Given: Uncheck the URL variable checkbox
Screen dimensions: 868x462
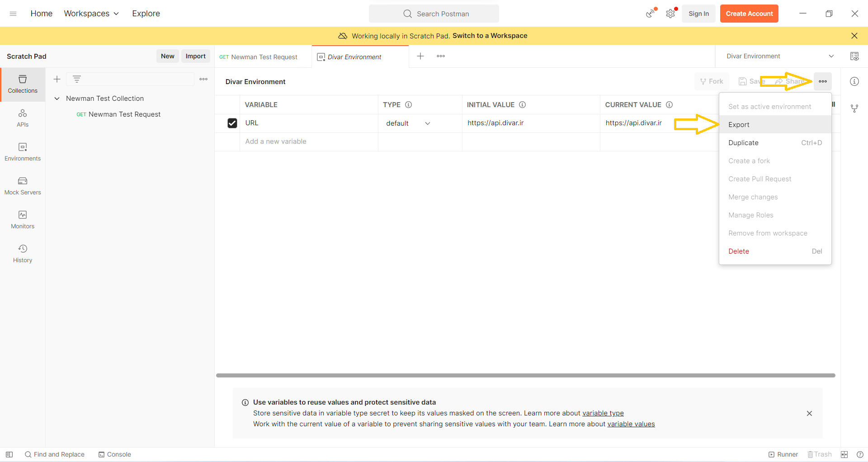Looking at the screenshot, I should click(x=232, y=123).
